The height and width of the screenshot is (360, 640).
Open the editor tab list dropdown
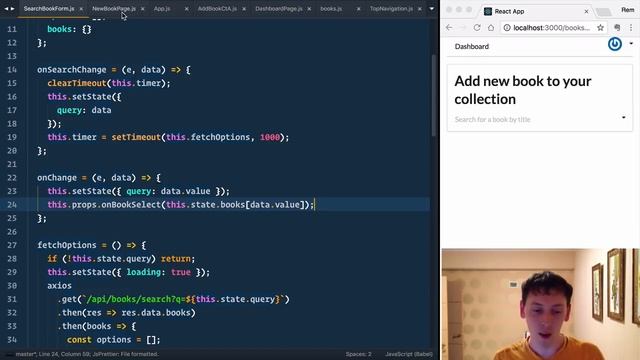431,9
